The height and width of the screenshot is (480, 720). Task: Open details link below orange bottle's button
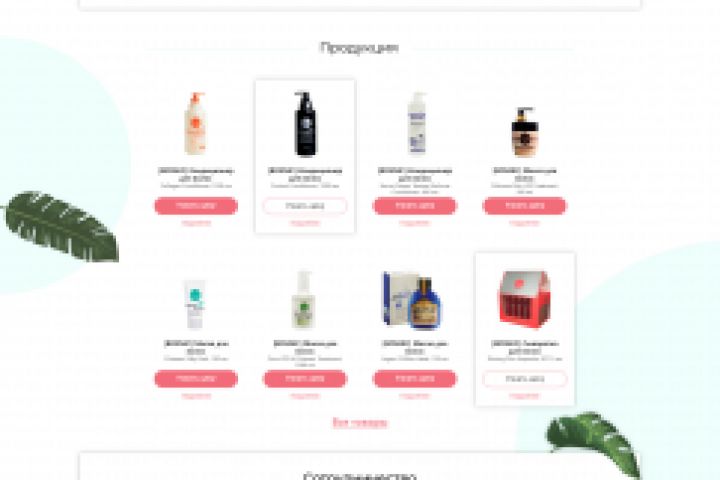coord(196,223)
